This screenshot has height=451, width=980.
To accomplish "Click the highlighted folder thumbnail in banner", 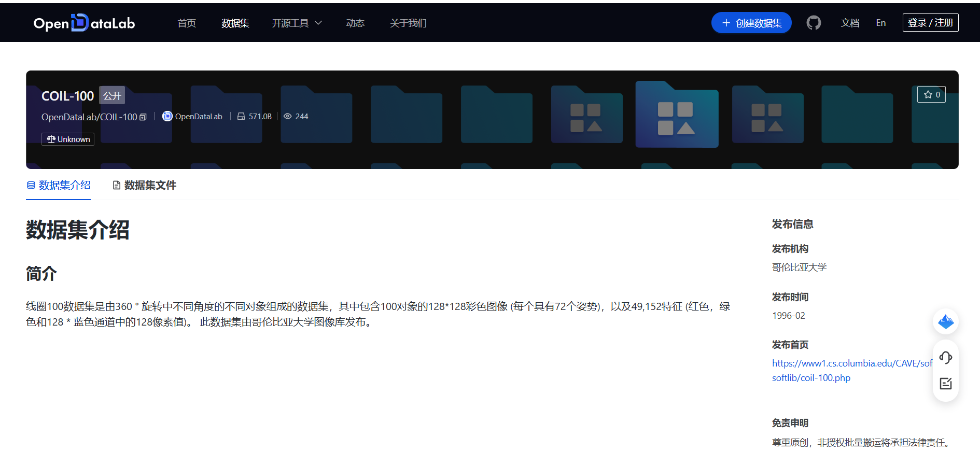I will coord(677,115).
